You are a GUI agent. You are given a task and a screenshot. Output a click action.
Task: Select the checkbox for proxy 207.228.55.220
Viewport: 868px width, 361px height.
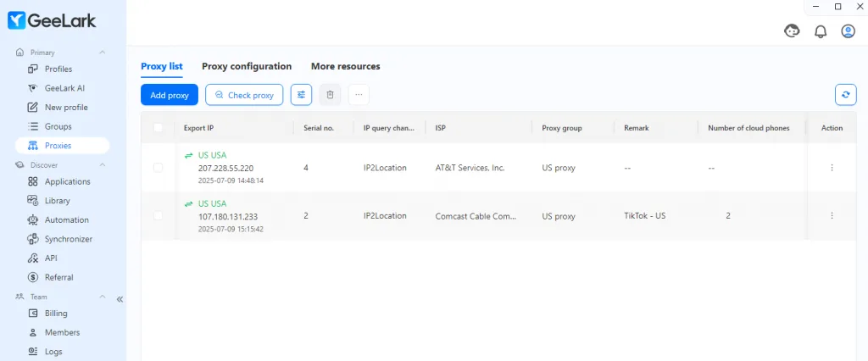pos(159,168)
